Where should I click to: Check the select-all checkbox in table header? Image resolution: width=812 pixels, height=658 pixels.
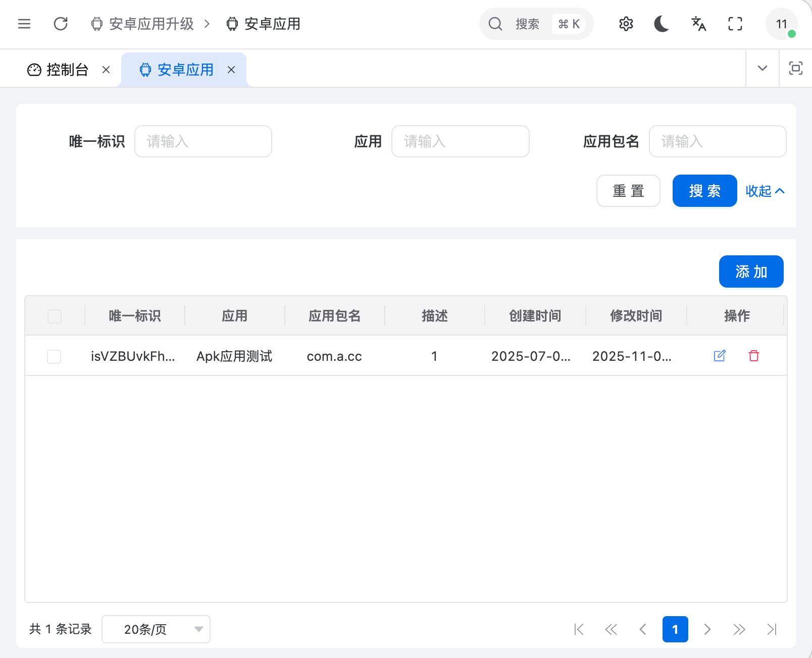55,316
